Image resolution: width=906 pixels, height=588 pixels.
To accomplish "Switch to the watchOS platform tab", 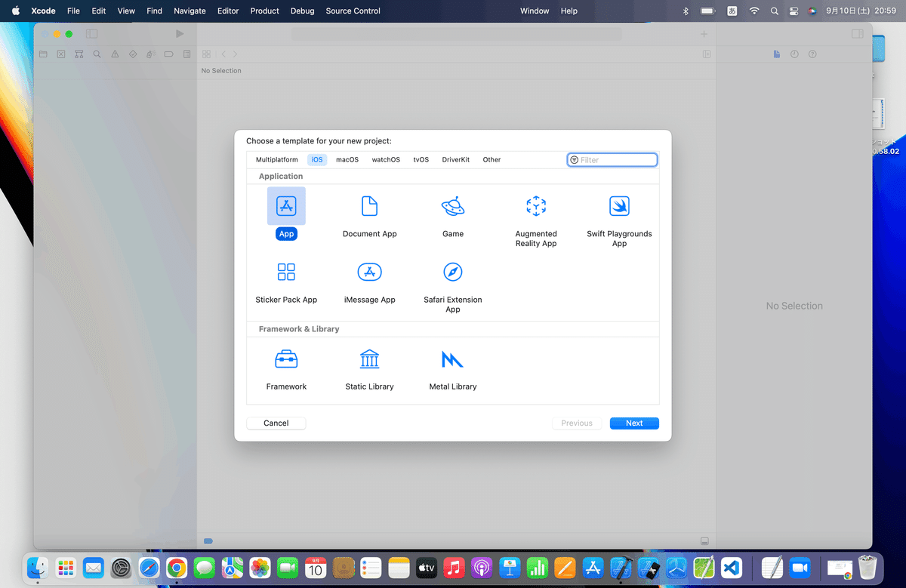I will click(386, 159).
